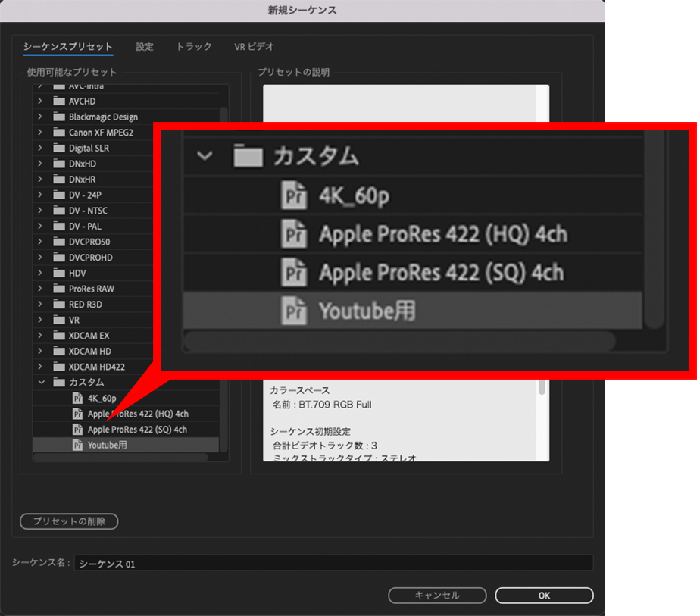This screenshot has height=616, width=700.
Task: Click the XDCAM EX folder icon
Action: 59,336
